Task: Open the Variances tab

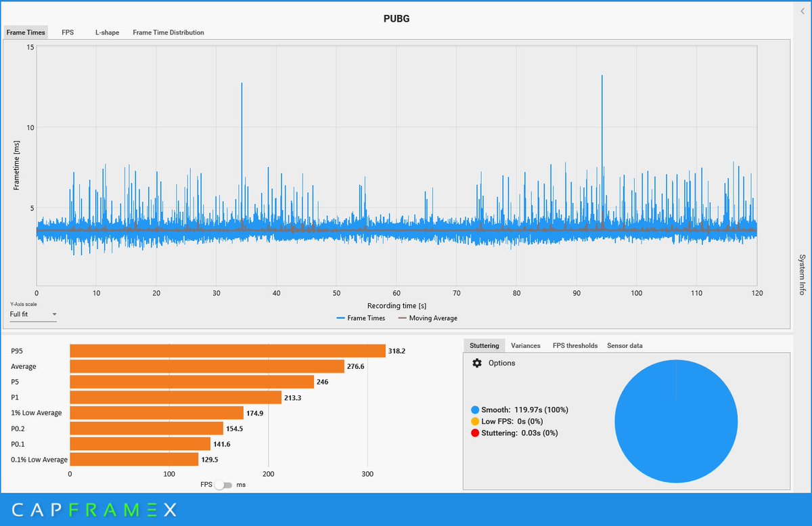Action: [526, 345]
